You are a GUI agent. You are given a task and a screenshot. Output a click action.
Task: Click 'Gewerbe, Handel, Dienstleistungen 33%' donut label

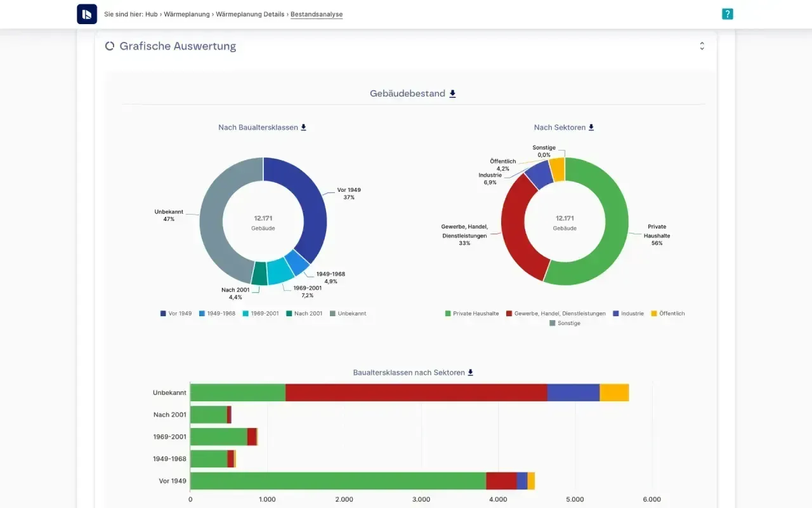pos(464,235)
